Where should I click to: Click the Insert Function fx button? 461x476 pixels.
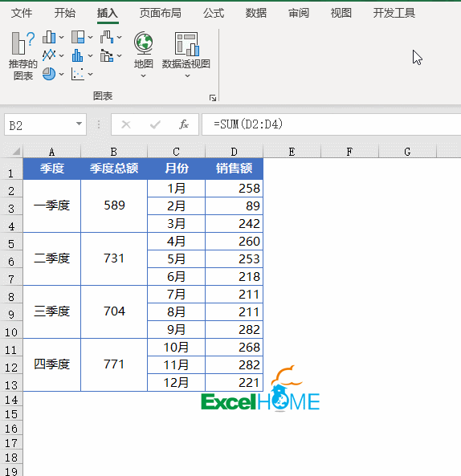184,124
